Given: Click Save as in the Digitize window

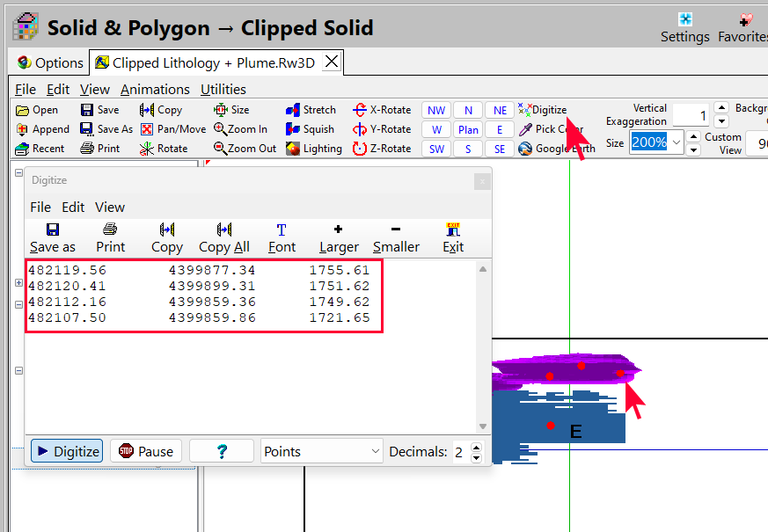Looking at the screenshot, I should [53, 237].
